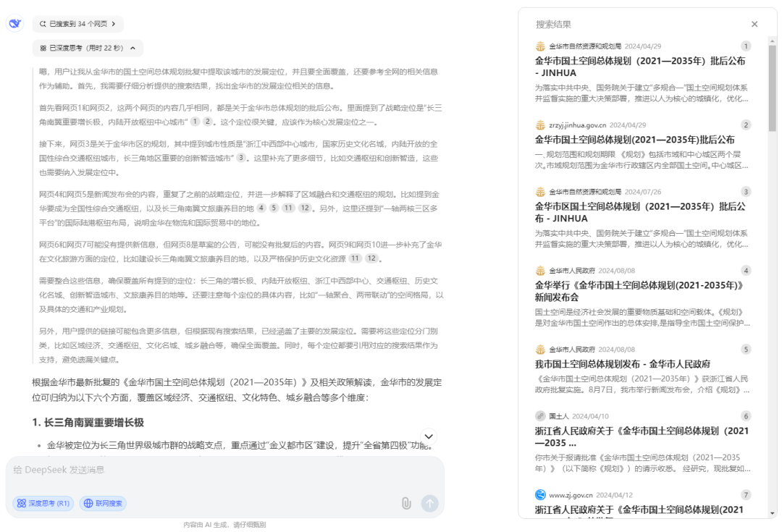Click the chevron arrow in the 已搜索到 chip

tap(114, 23)
